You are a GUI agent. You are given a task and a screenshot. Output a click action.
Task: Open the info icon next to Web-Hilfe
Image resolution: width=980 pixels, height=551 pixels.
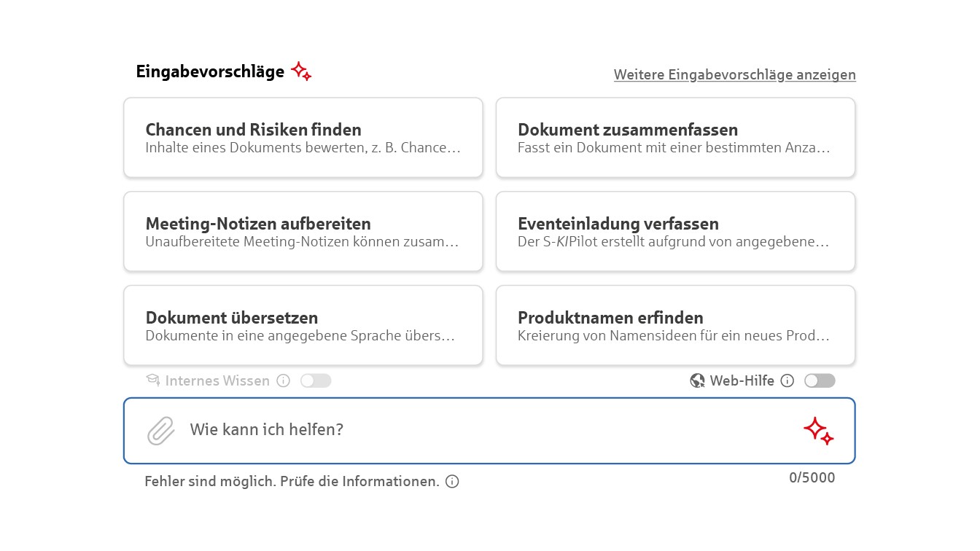[787, 380]
